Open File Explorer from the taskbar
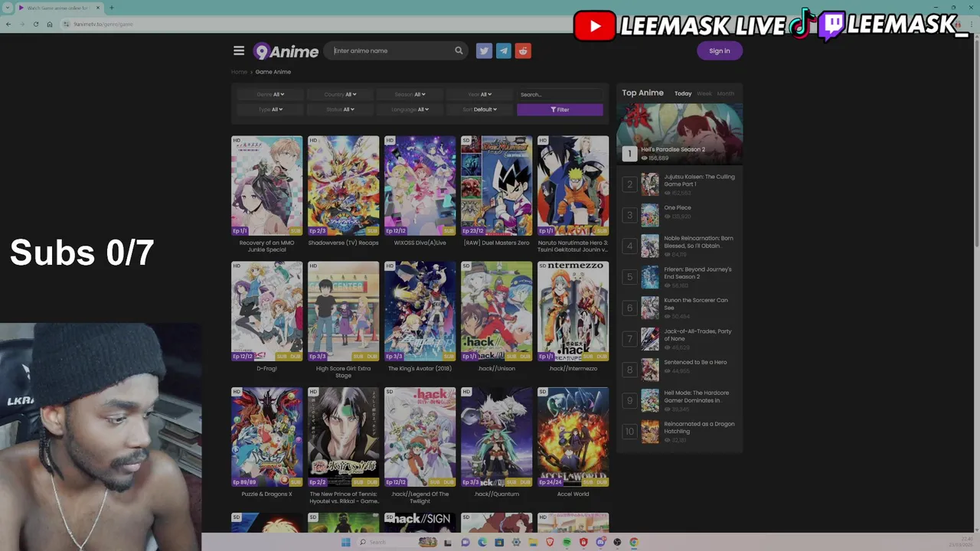This screenshot has width=980, height=551. 533,543
